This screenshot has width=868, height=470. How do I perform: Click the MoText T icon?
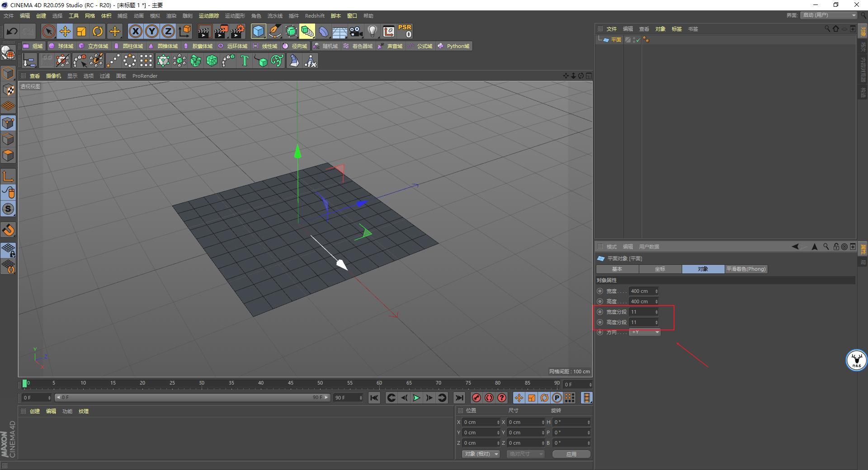click(x=245, y=61)
